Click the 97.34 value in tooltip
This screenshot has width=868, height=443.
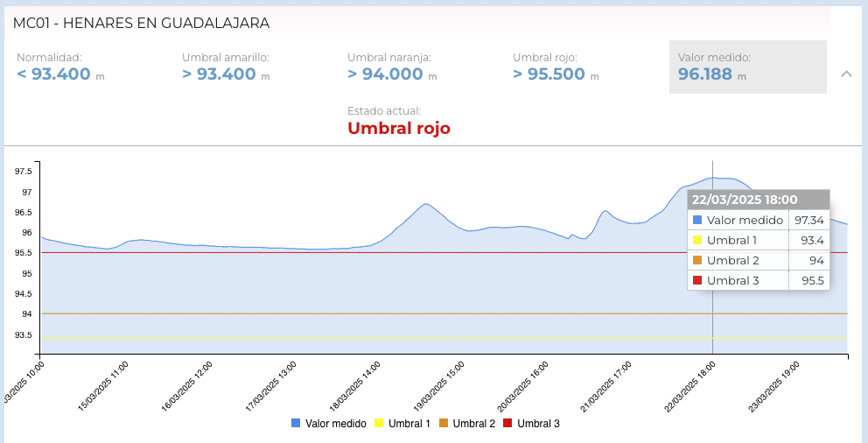coord(809,221)
